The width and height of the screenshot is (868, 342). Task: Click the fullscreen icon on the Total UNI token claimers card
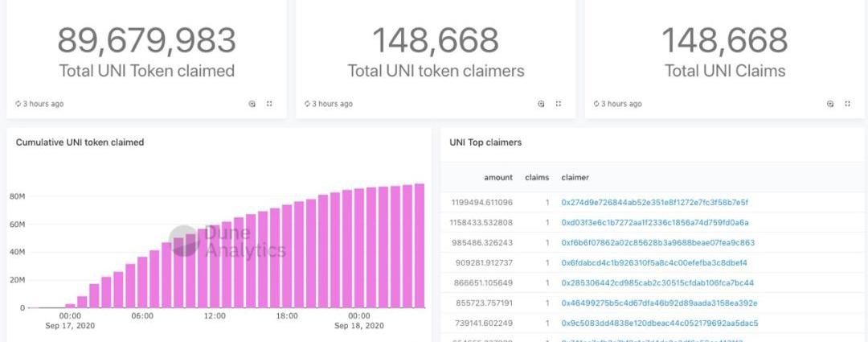pos(559,104)
